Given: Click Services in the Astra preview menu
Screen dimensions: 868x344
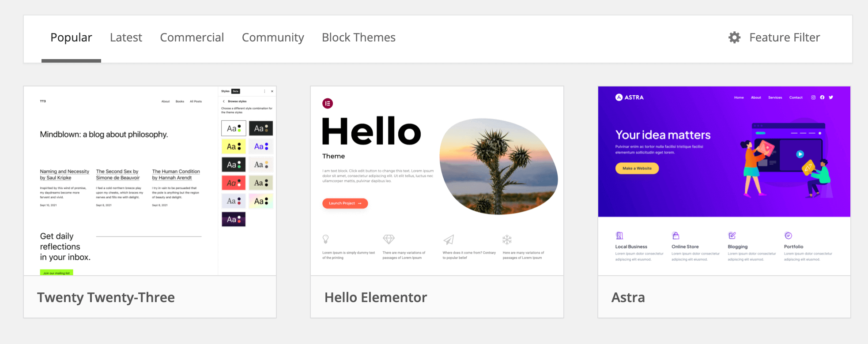Looking at the screenshot, I should click(x=775, y=97).
